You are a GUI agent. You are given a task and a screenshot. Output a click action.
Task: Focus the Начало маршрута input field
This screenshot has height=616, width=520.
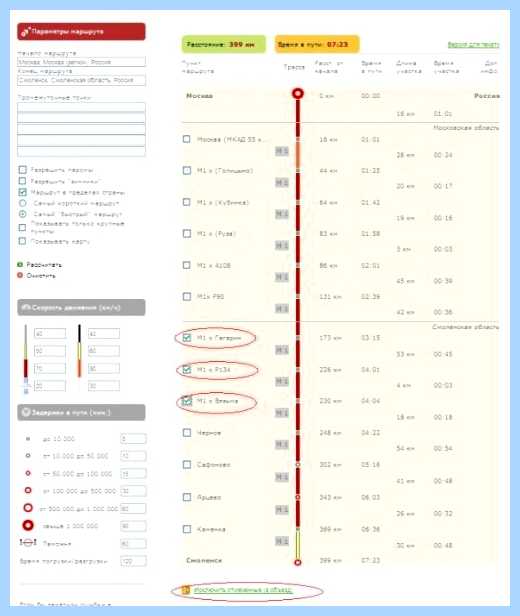(x=81, y=62)
